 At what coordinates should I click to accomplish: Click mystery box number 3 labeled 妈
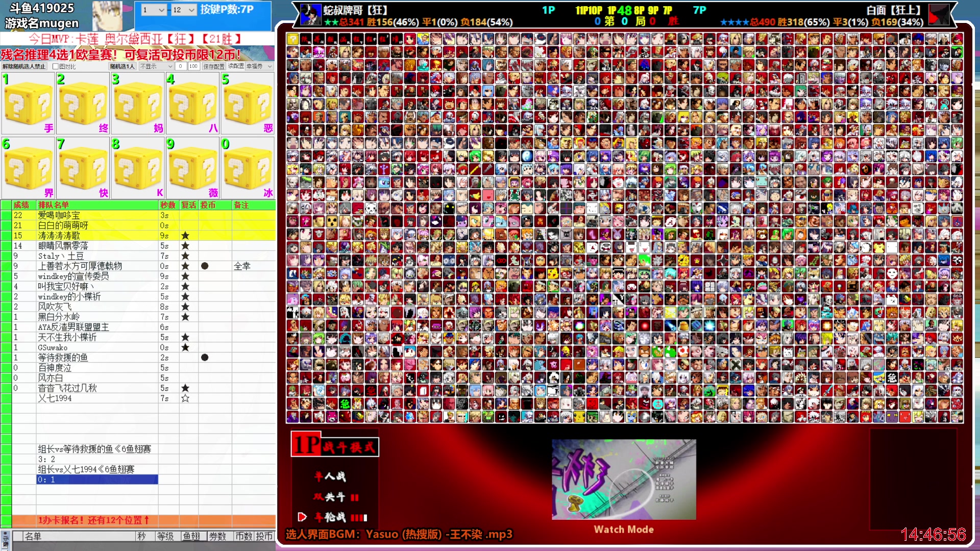pos(138,104)
